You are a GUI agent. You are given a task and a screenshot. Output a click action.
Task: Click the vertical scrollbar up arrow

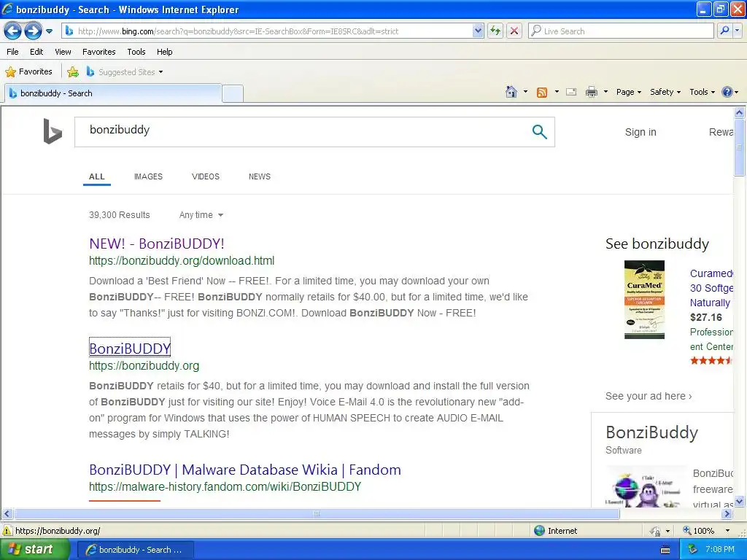740,113
